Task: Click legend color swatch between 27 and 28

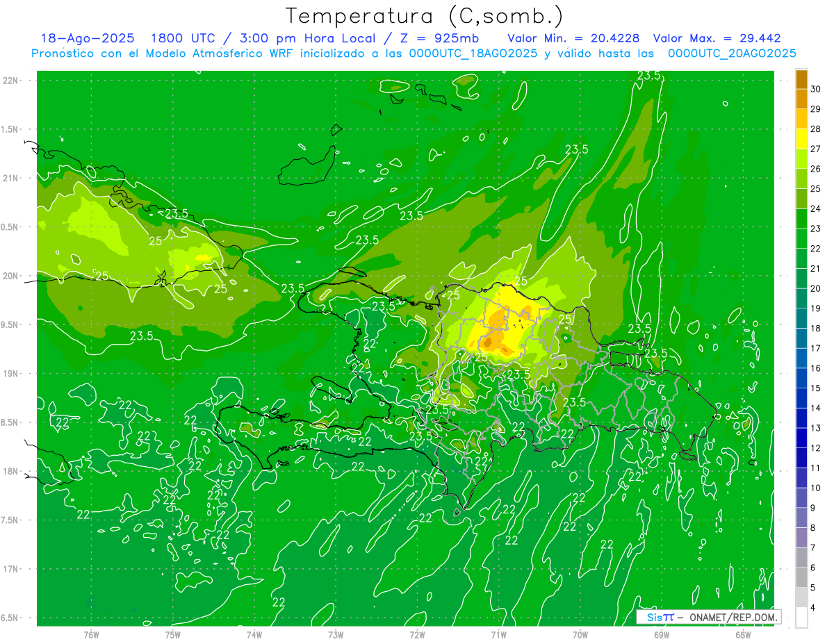Action: click(x=802, y=139)
